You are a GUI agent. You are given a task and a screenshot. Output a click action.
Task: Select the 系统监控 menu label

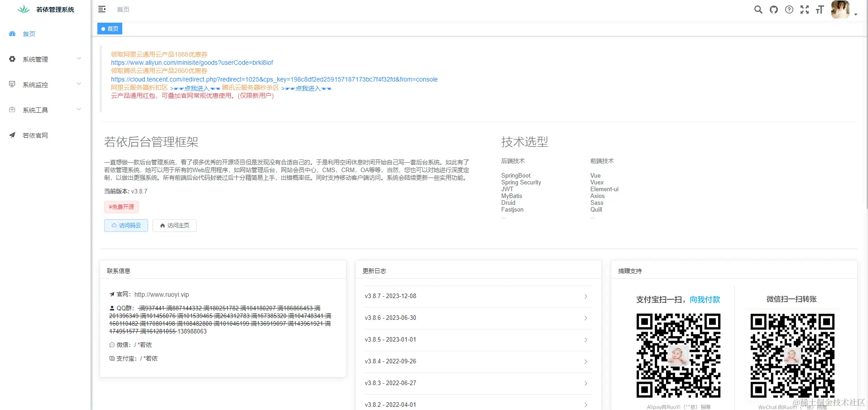click(35, 85)
